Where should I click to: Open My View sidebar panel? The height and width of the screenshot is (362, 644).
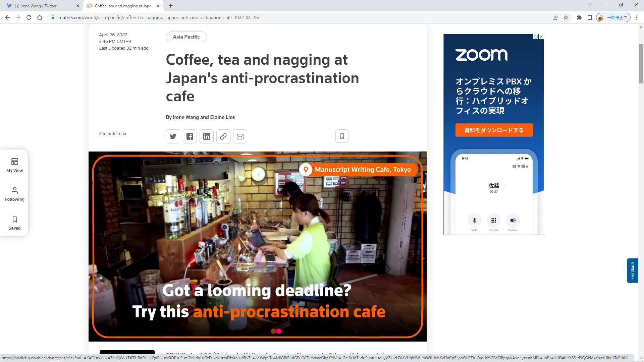click(14, 165)
